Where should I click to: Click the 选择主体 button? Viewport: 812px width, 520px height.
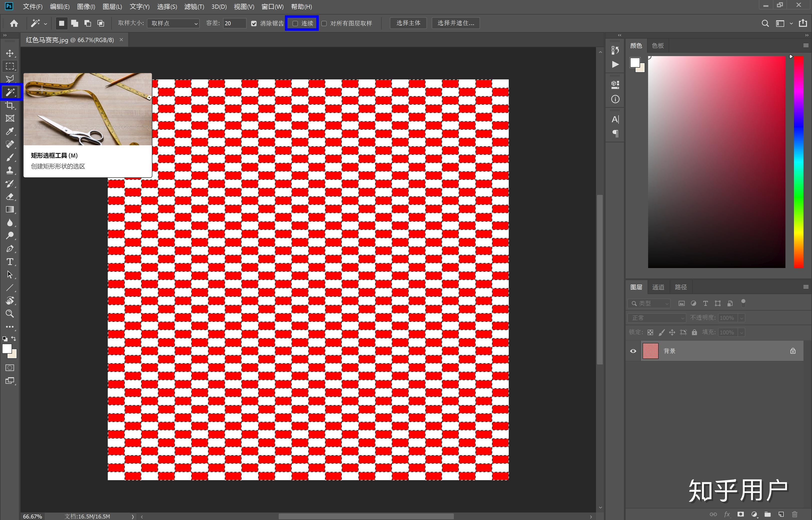[x=408, y=23]
